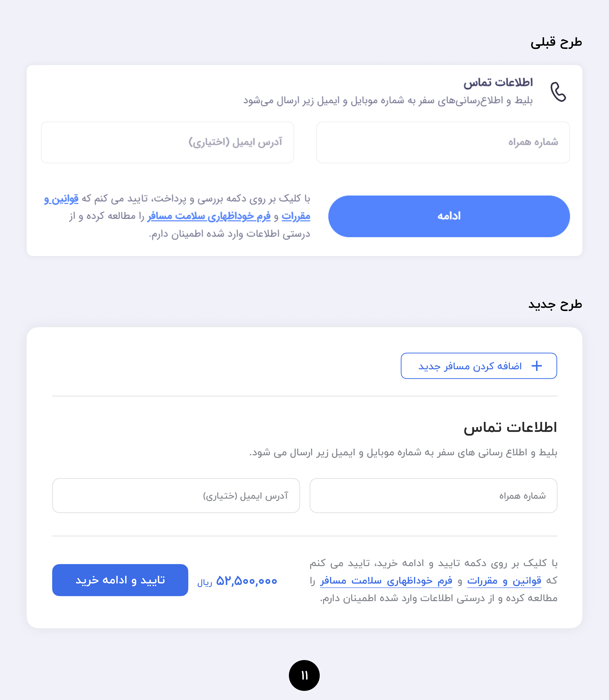The image size is (609, 700).
Task: Open قوانین و مقررات link in طرح جدید
Action: click(x=504, y=581)
